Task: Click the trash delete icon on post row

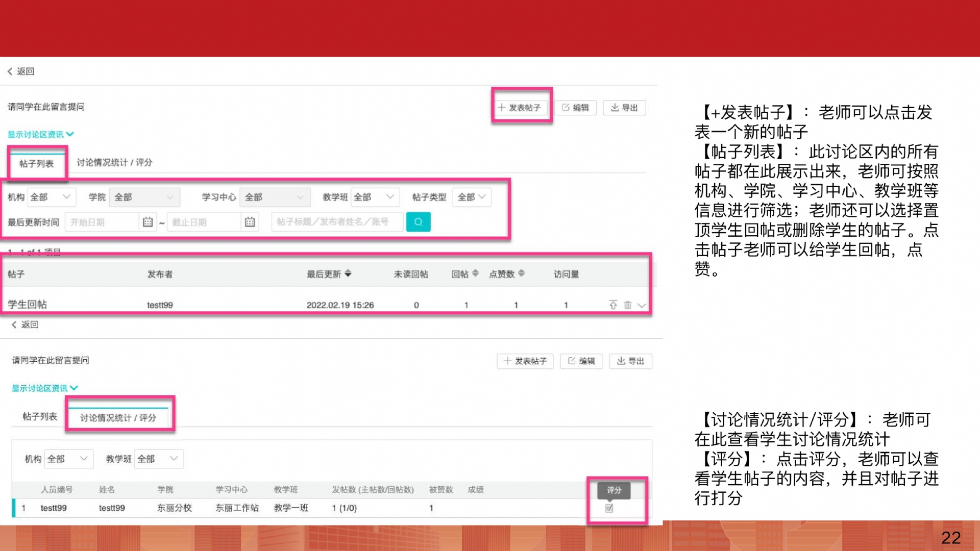Action: 628,305
